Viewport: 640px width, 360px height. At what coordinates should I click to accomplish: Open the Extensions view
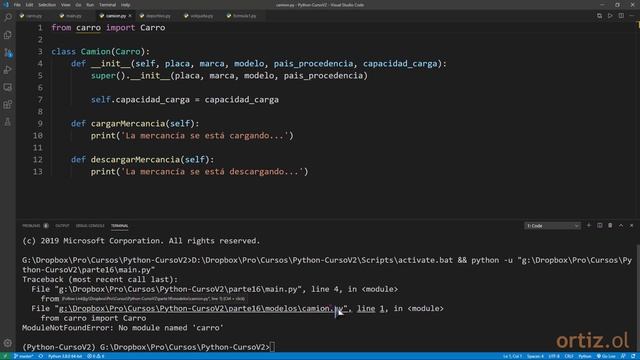click(8, 104)
